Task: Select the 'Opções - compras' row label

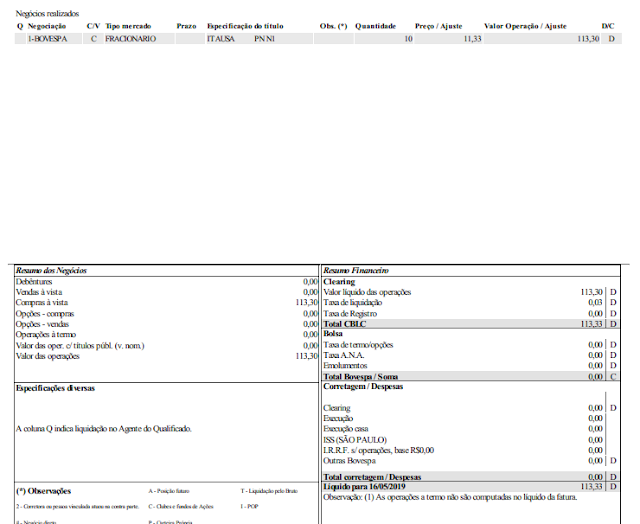Action: click(x=45, y=314)
